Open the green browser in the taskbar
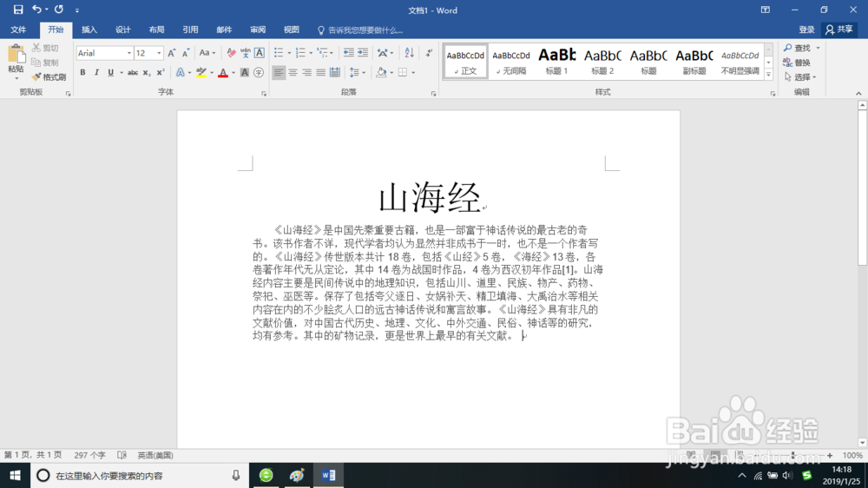 tap(266, 475)
